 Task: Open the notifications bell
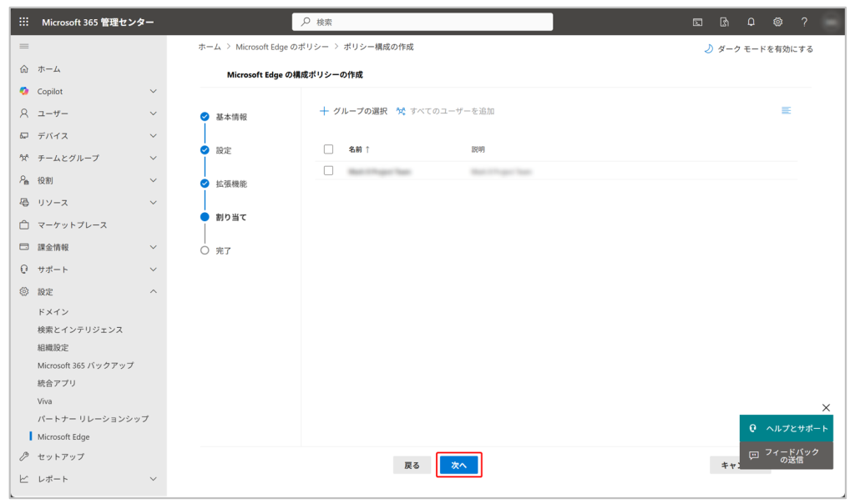(751, 23)
